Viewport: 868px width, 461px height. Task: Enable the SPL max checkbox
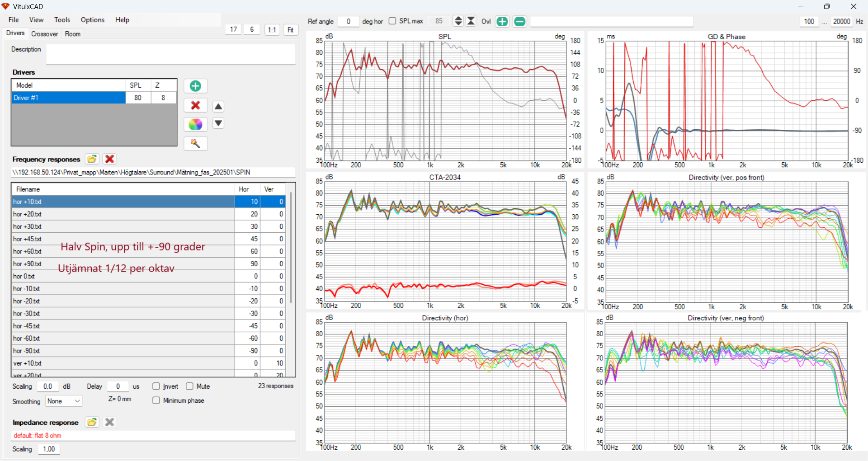point(392,21)
